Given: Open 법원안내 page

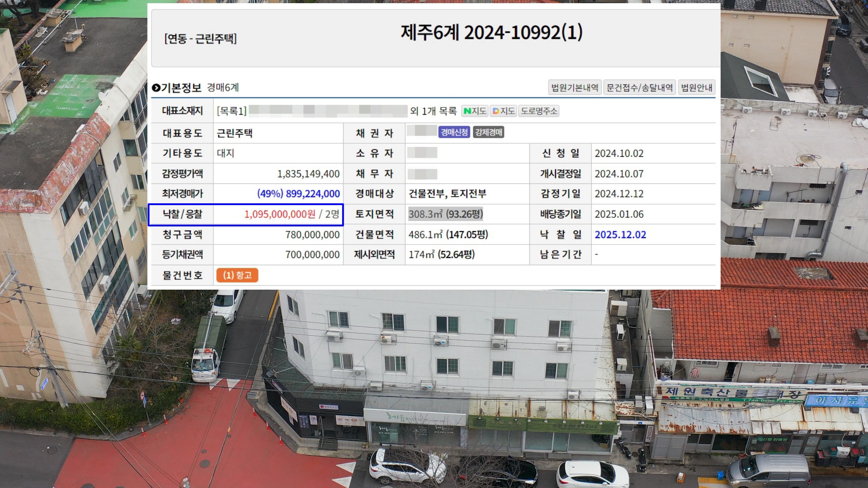Looking at the screenshot, I should point(696,88).
